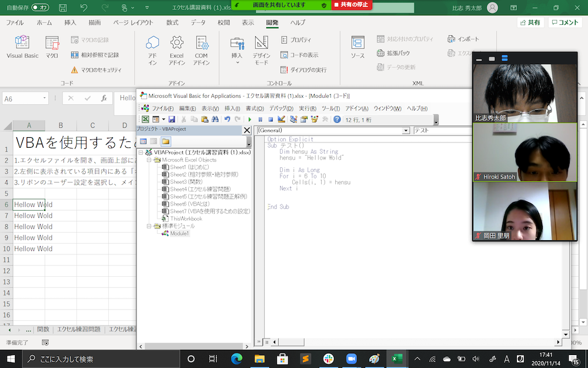Pause macro execution (break) button
The width and height of the screenshot is (588, 368).
[260, 120]
